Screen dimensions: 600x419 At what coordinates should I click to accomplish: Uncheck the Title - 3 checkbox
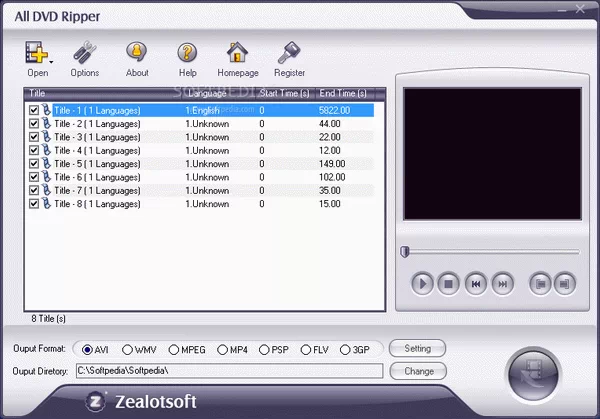(x=34, y=137)
